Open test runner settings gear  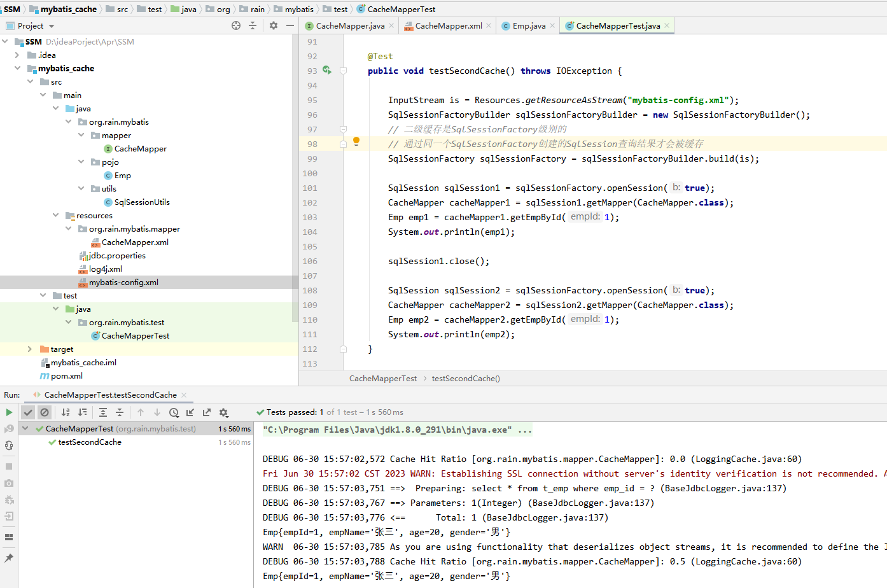[x=223, y=412]
